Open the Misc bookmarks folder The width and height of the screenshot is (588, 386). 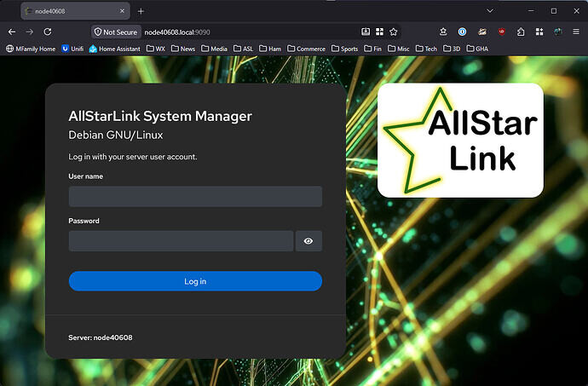399,49
